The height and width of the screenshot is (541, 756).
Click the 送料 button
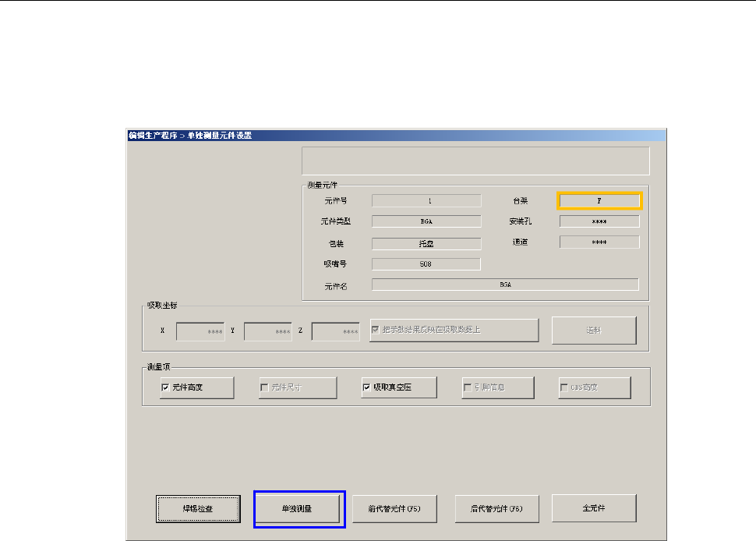tap(594, 331)
